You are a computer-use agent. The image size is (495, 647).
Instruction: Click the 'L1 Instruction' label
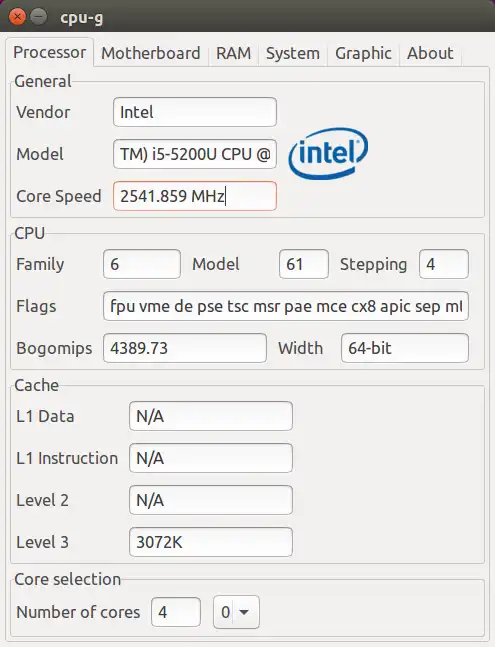coord(67,458)
